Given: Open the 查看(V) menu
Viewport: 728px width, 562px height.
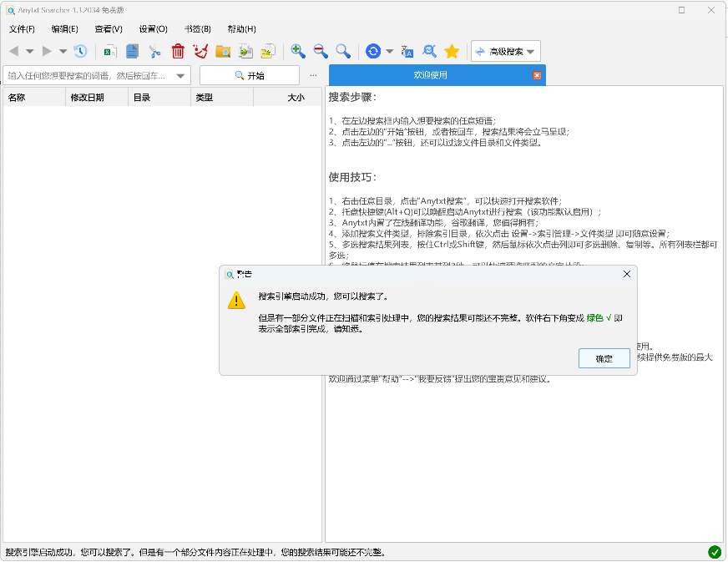Looking at the screenshot, I should tap(109, 28).
